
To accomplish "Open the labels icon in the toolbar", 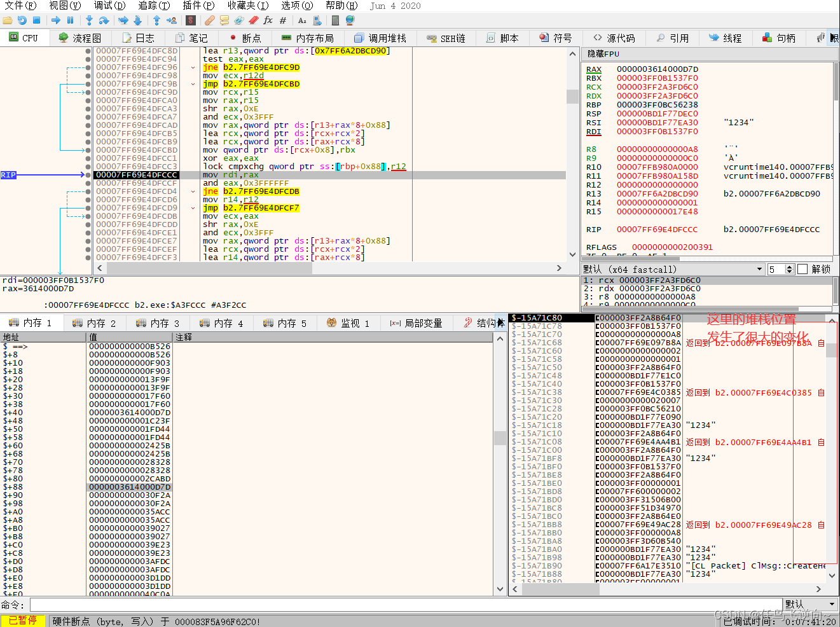I will click(238, 20).
